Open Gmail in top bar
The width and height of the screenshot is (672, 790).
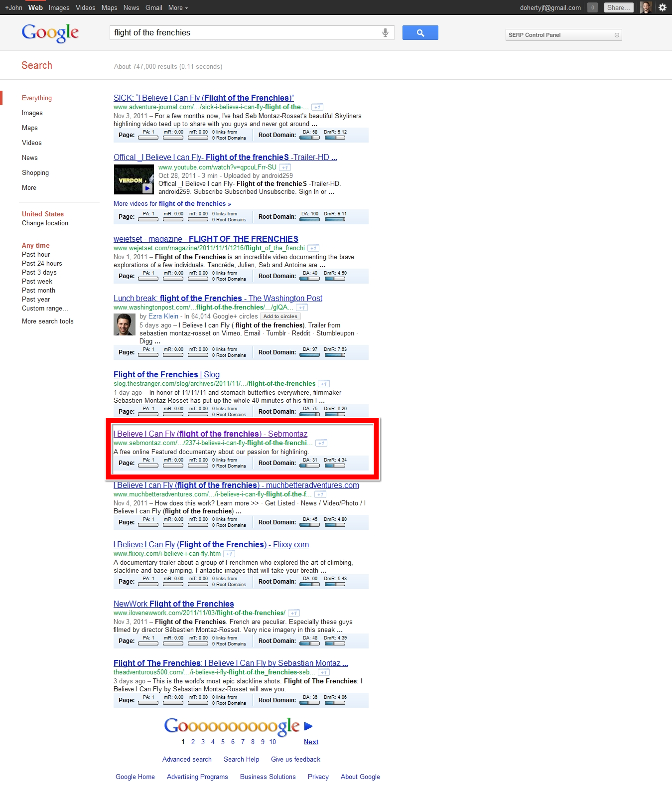pos(154,7)
